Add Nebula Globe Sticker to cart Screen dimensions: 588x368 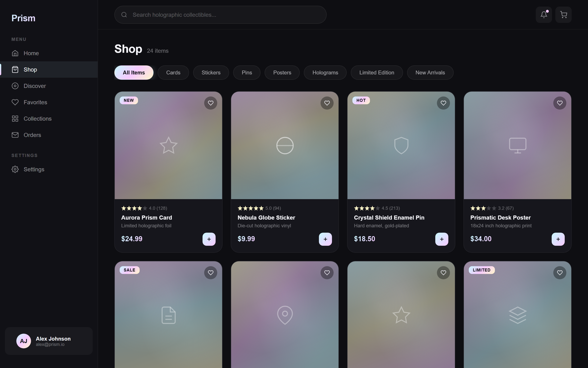[325, 239]
